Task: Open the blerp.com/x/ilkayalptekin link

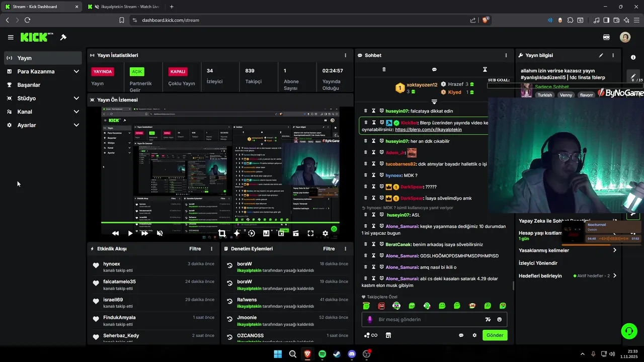Action: tap(428, 130)
